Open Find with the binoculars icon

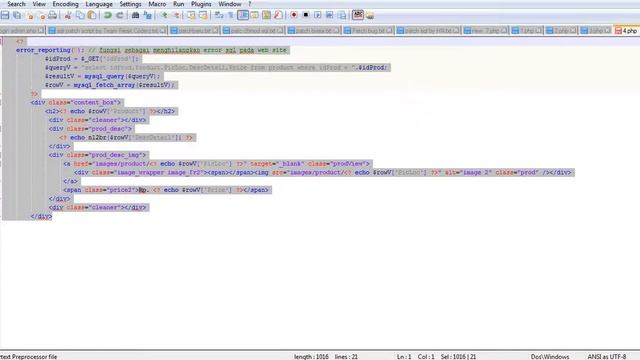[136, 16]
